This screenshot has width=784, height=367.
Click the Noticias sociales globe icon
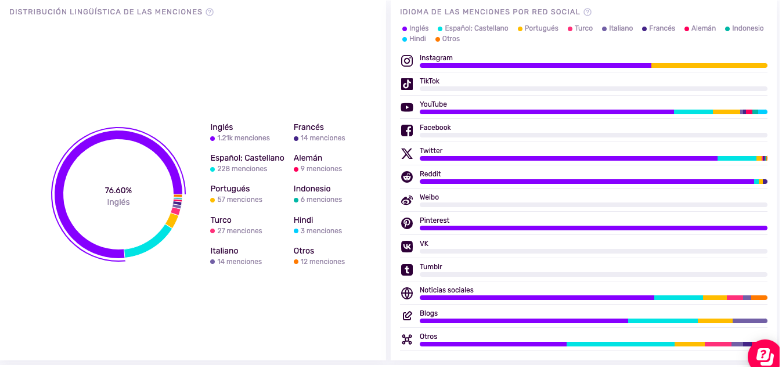pyautogui.click(x=407, y=294)
